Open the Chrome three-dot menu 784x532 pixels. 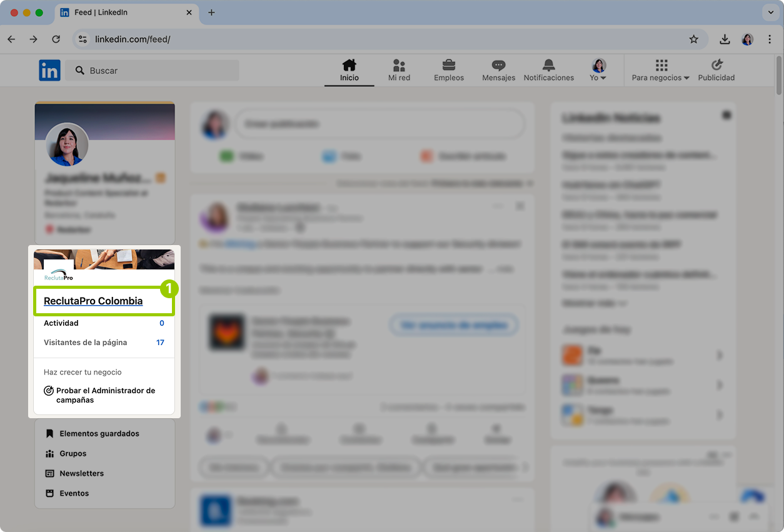(770, 39)
